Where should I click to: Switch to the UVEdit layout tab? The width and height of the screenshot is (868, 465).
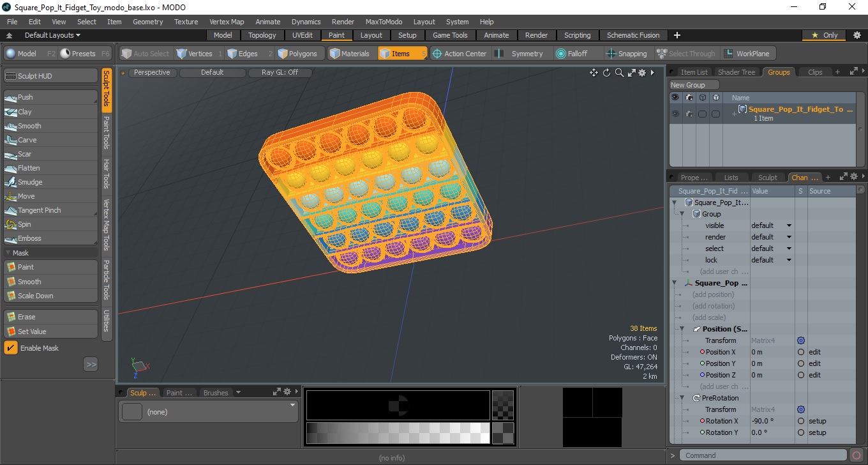click(302, 35)
